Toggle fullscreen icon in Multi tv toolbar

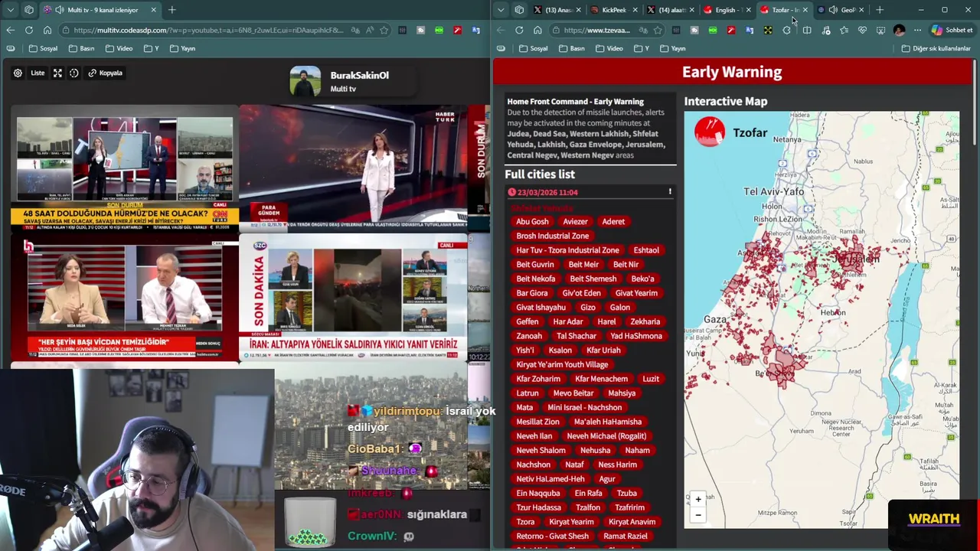coord(57,73)
